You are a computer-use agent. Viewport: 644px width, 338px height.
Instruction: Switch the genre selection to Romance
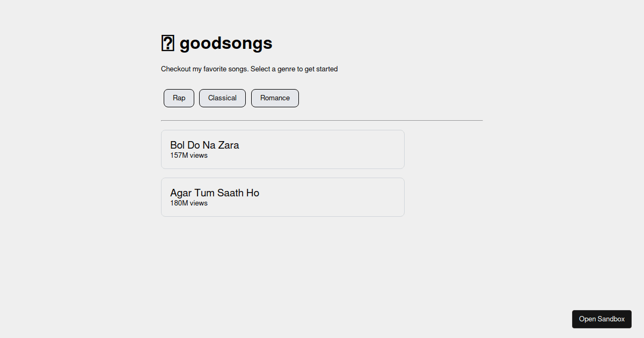(x=275, y=98)
